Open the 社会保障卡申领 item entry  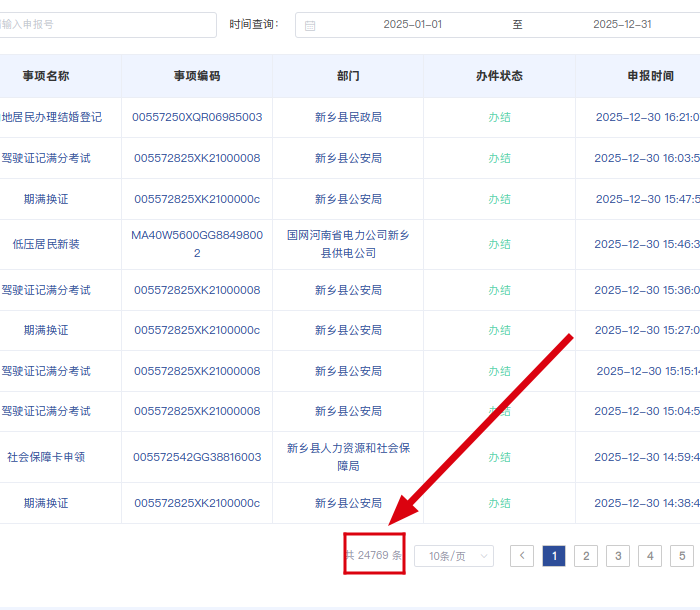(46, 457)
